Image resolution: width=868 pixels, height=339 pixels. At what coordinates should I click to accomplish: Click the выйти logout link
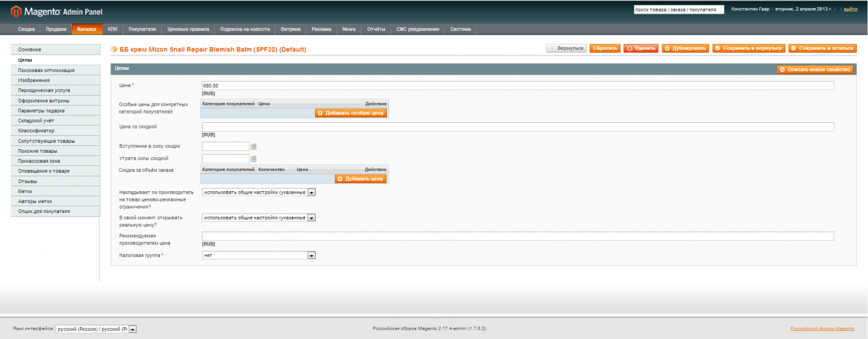[x=850, y=9]
